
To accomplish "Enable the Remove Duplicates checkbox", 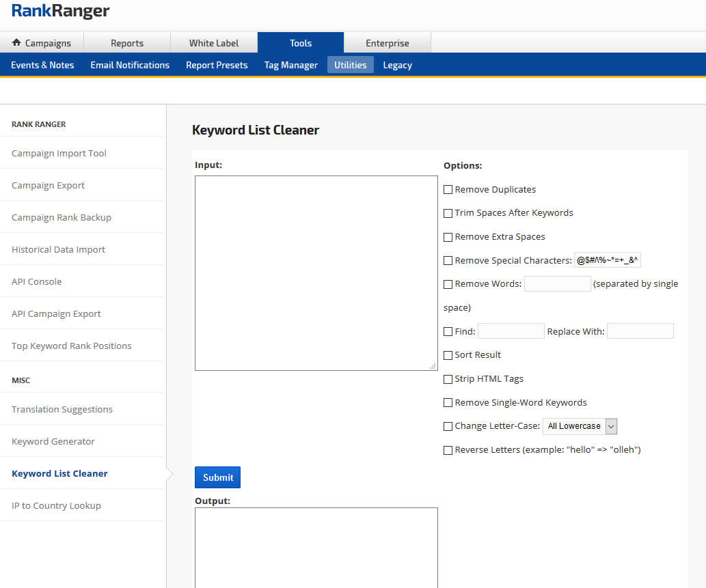I will [448, 190].
